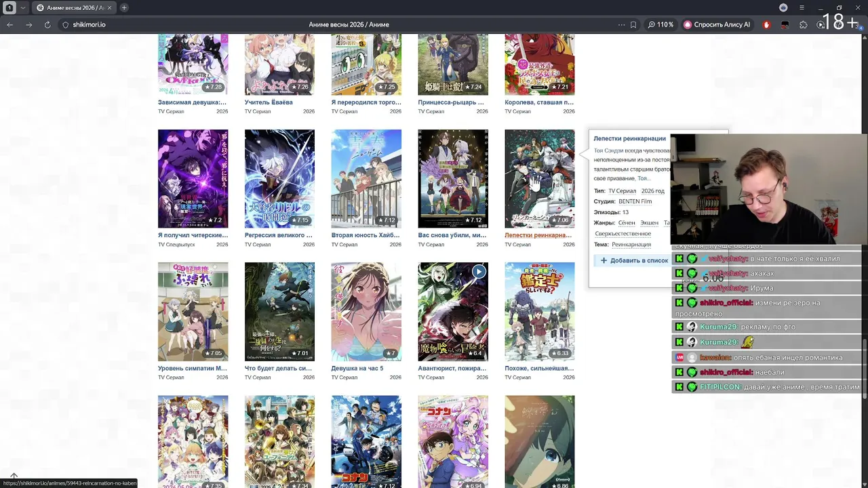The width and height of the screenshot is (868, 488).
Task: Click the TV Спецвыпуск label
Action: [176, 245]
